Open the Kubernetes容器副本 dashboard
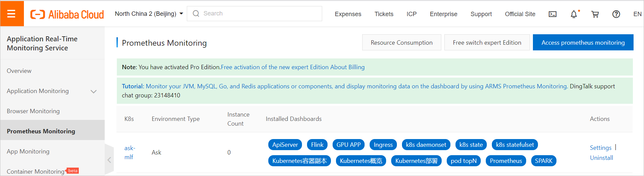The image size is (644, 176). [x=300, y=161]
